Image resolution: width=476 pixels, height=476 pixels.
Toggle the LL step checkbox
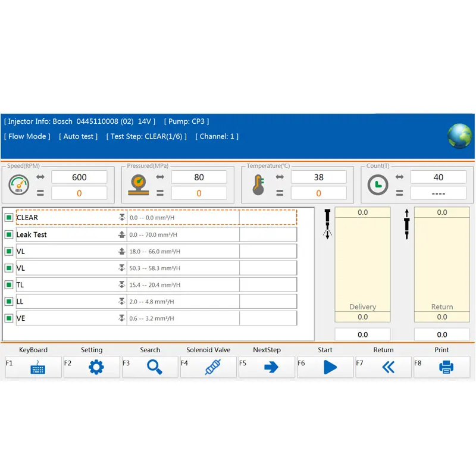[9, 301]
